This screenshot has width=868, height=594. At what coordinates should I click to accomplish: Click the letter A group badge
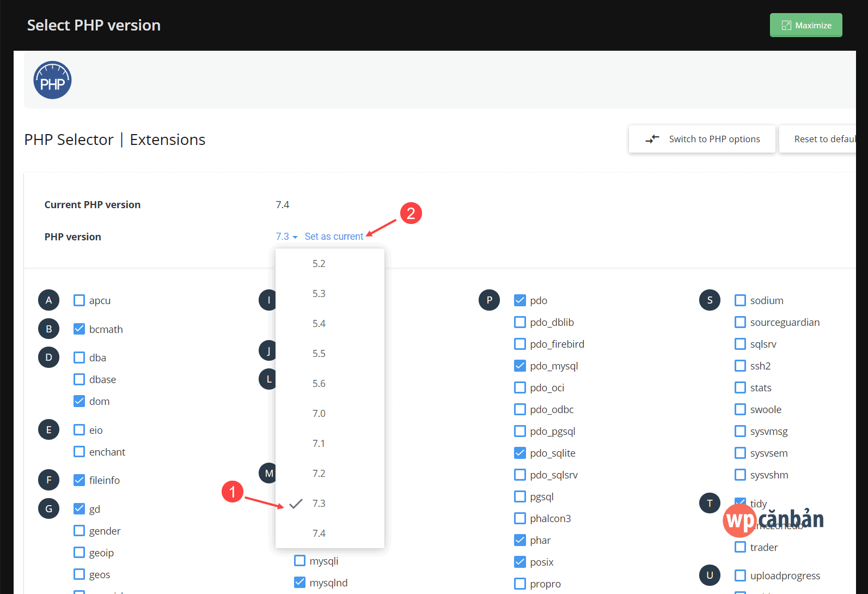(48, 300)
